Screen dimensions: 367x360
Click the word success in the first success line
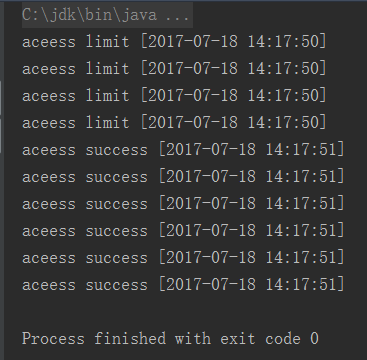pyautogui.click(x=117, y=150)
